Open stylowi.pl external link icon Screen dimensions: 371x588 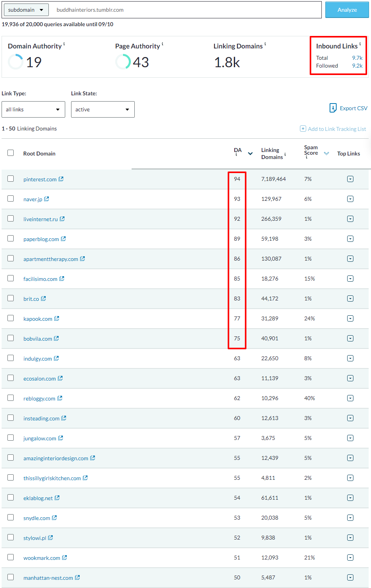pos(50,538)
